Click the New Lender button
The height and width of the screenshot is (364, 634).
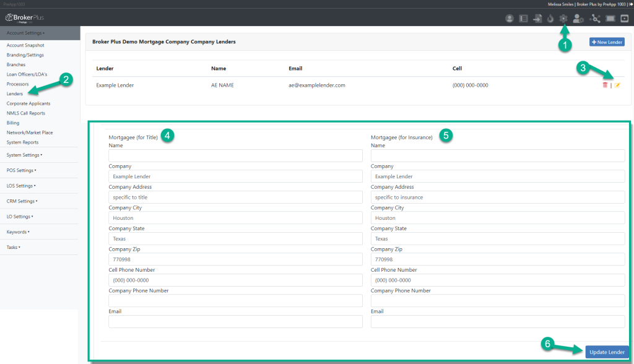click(x=607, y=42)
